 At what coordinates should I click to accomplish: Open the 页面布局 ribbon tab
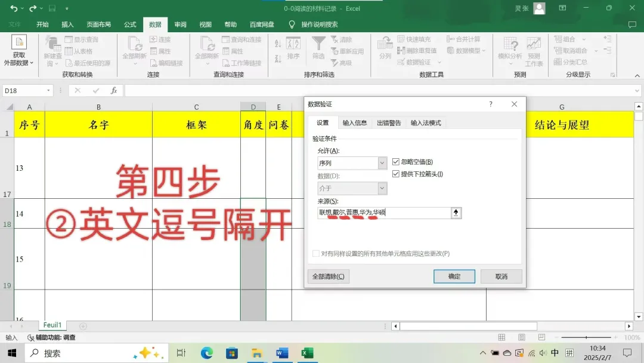98,24
